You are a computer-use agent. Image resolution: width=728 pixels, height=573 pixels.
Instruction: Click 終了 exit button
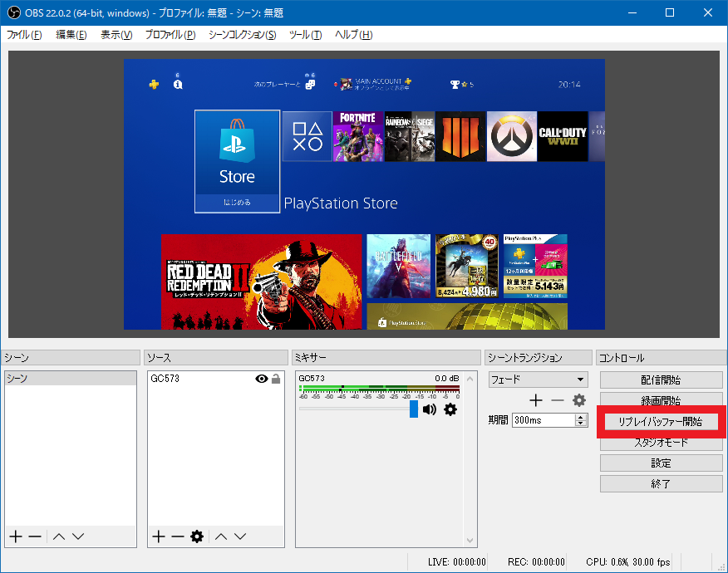662,484
